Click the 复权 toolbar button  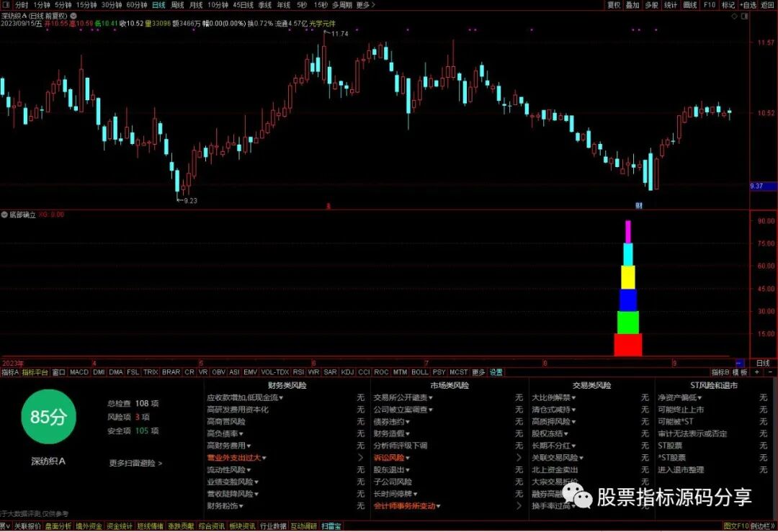click(x=614, y=4)
